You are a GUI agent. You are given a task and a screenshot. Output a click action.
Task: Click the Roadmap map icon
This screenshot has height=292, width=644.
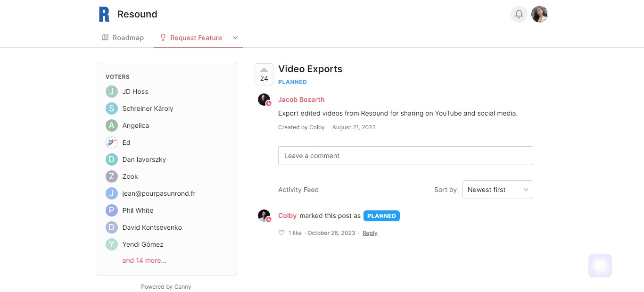(105, 37)
